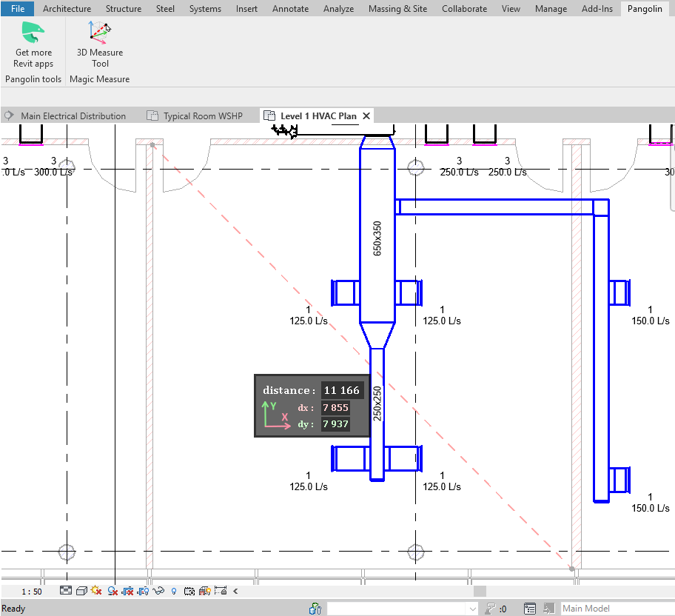Click the horizontal scrollbar thumb
The image size is (675, 616).
point(480,591)
